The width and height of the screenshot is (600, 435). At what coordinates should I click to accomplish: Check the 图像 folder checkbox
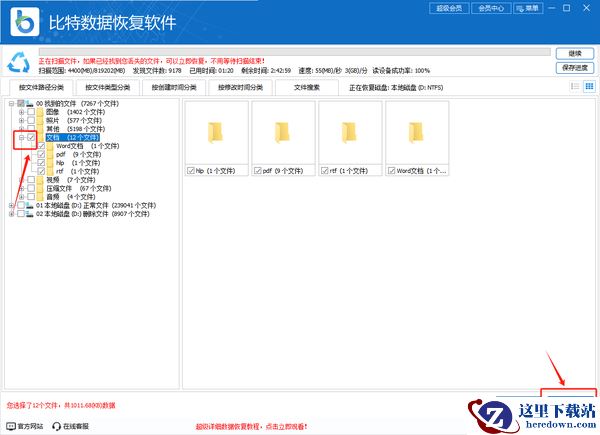(31, 112)
